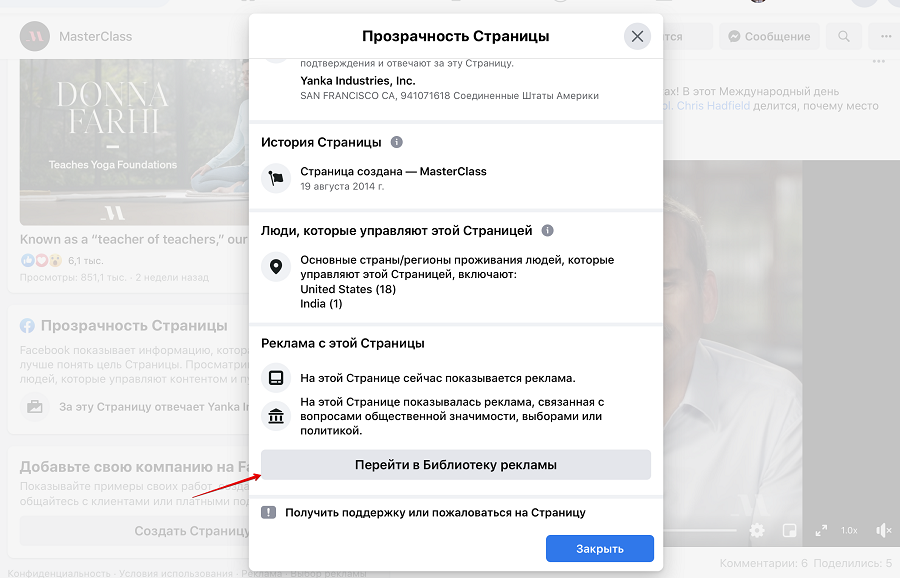Open the page header three-dot menu
This screenshot has width=900, height=578.
[x=886, y=36]
